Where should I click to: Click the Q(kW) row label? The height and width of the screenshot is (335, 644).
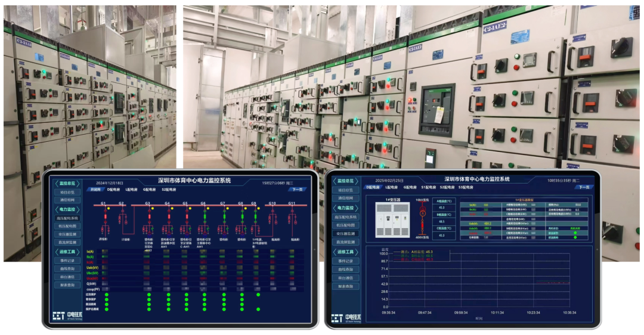(91, 284)
